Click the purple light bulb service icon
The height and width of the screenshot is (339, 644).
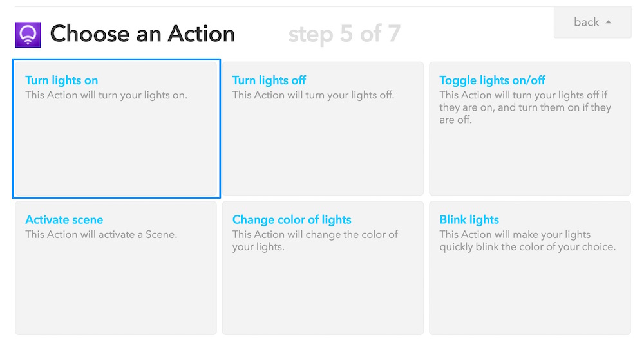pos(28,35)
